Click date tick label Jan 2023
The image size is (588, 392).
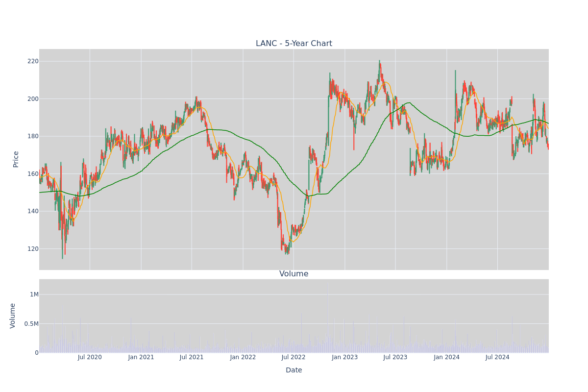pyautogui.click(x=345, y=357)
